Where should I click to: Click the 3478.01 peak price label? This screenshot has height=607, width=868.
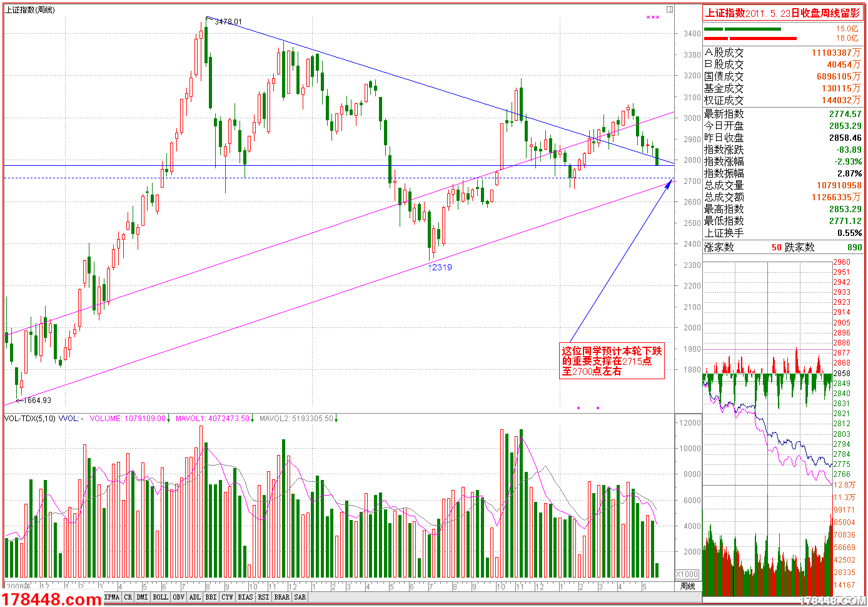[228, 22]
